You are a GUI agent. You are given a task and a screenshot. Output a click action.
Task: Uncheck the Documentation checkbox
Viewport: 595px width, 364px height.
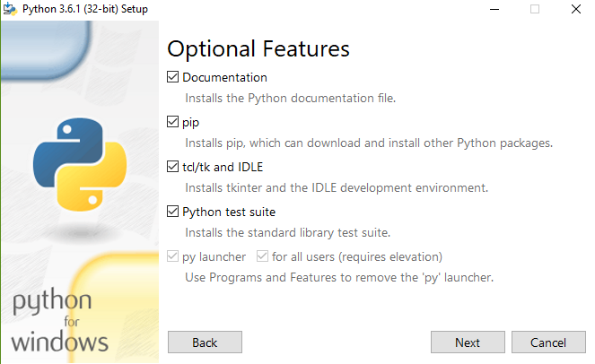pyautogui.click(x=173, y=78)
